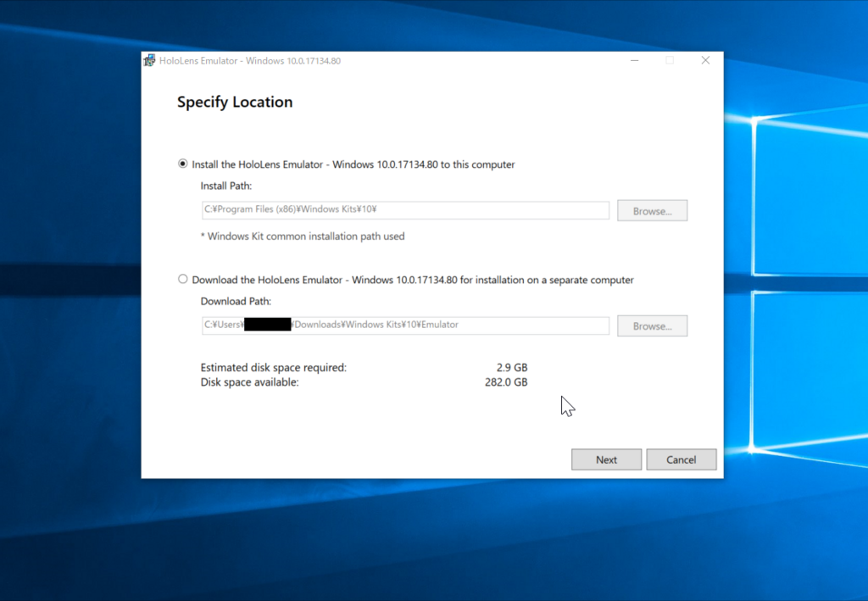Click the HoloLens Emulator installer title bar icon
Viewport: 868px width, 601px height.
pyautogui.click(x=149, y=60)
